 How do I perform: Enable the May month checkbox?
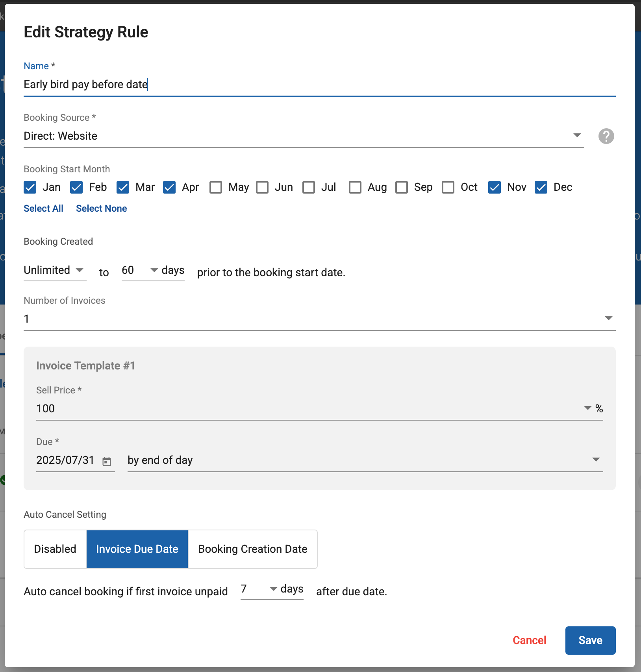pos(216,187)
